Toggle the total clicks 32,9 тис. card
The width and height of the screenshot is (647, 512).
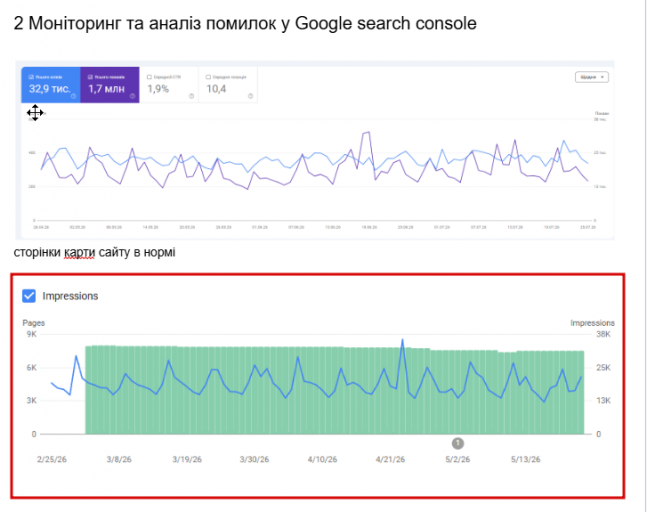coord(51,85)
